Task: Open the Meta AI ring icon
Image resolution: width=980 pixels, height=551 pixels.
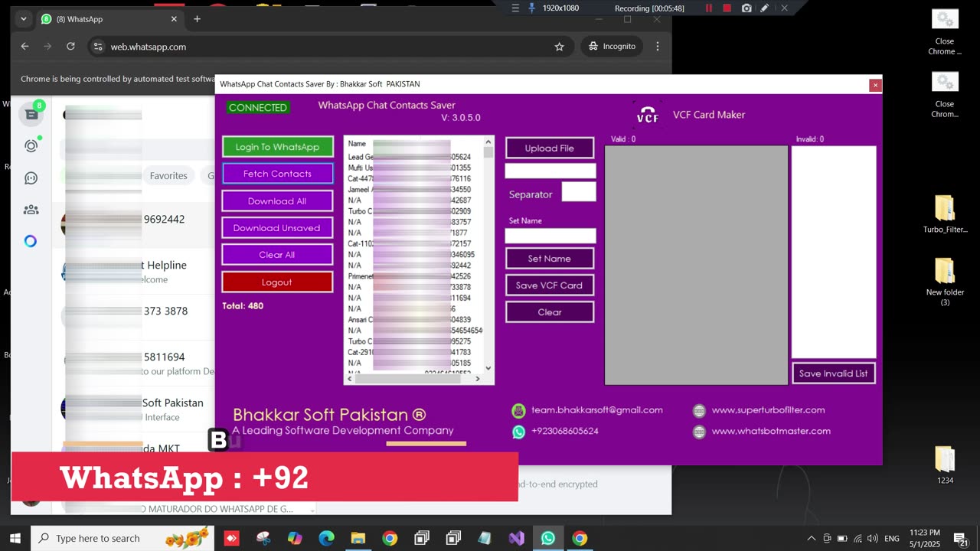Action: coord(31,241)
